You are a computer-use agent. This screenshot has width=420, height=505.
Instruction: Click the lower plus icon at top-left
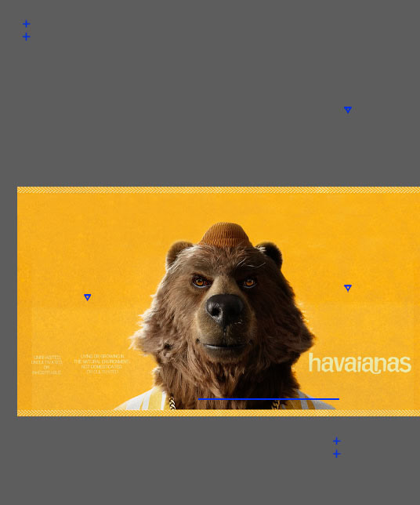[x=27, y=37]
